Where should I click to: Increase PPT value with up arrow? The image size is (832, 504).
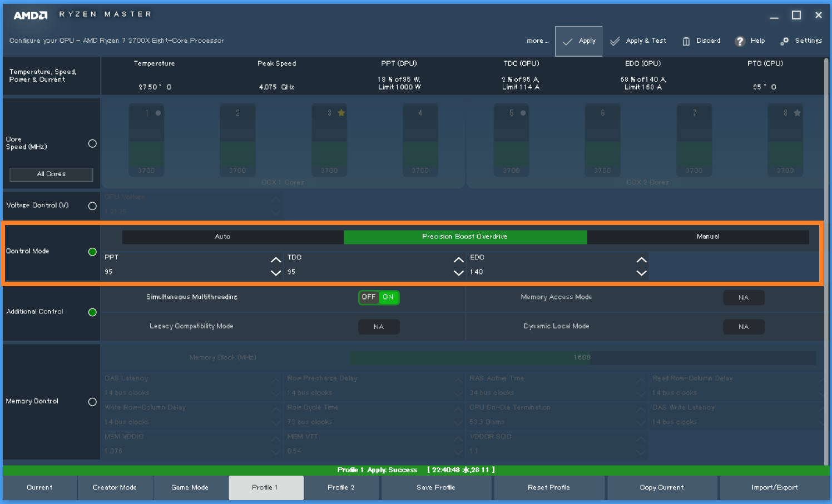point(275,260)
